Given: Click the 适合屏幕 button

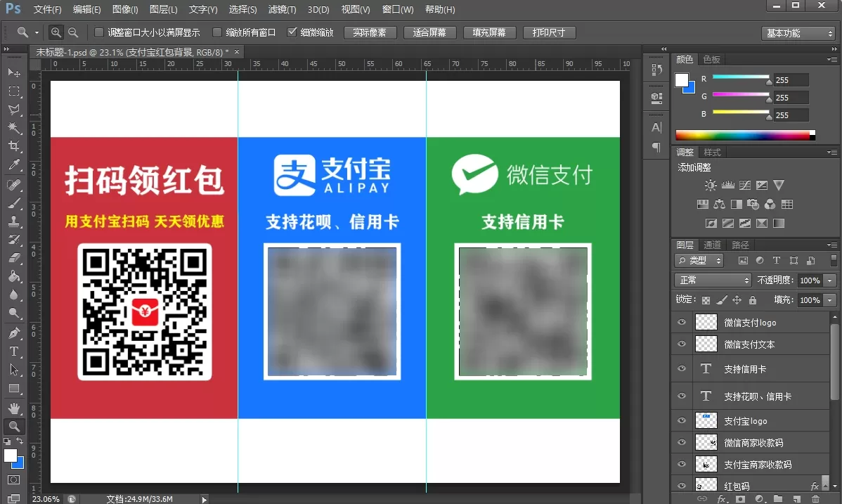Looking at the screenshot, I should [430, 33].
